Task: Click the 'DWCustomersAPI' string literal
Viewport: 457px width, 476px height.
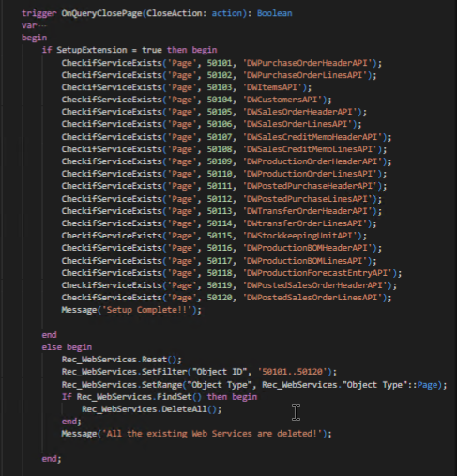Action: pyautogui.click(x=282, y=100)
